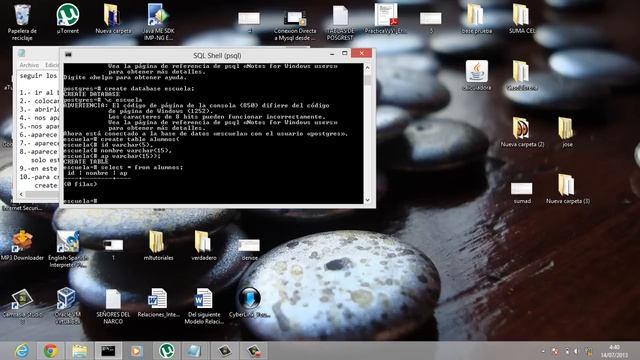Open the mitutoriales folder

click(x=158, y=245)
